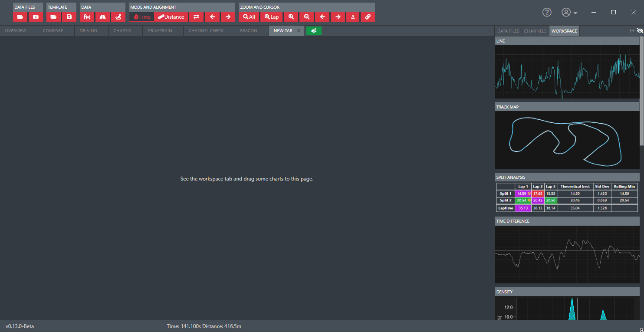Viewport: 644px width, 332px height.
Task: Add a new tab with green button
Action: coord(314,31)
